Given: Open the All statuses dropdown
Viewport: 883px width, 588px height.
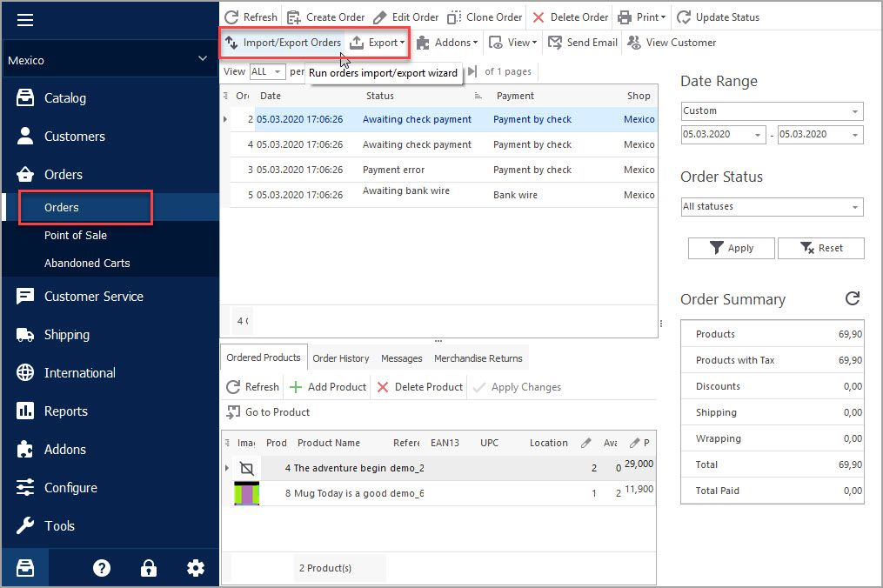Looking at the screenshot, I should point(772,207).
